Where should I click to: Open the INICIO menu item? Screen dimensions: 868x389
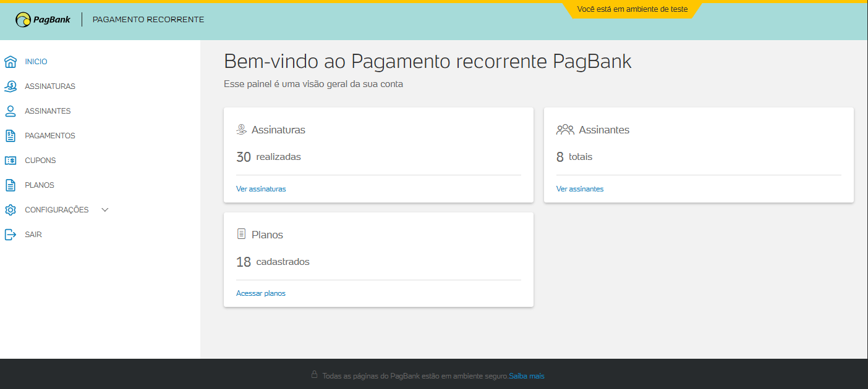pyautogui.click(x=36, y=62)
